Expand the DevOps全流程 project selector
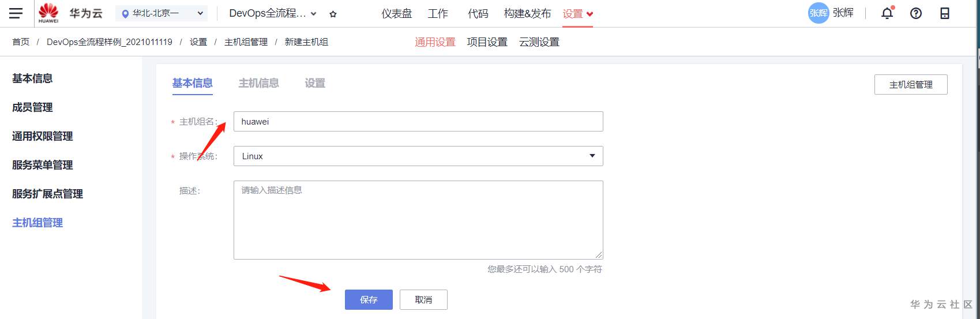 [x=273, y=13]
